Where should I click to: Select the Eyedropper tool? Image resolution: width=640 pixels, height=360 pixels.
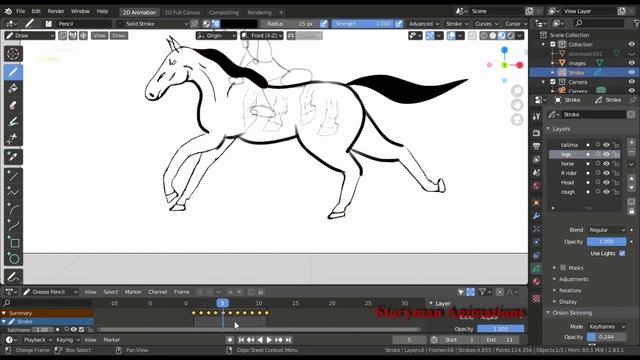(x=13, y=157)
